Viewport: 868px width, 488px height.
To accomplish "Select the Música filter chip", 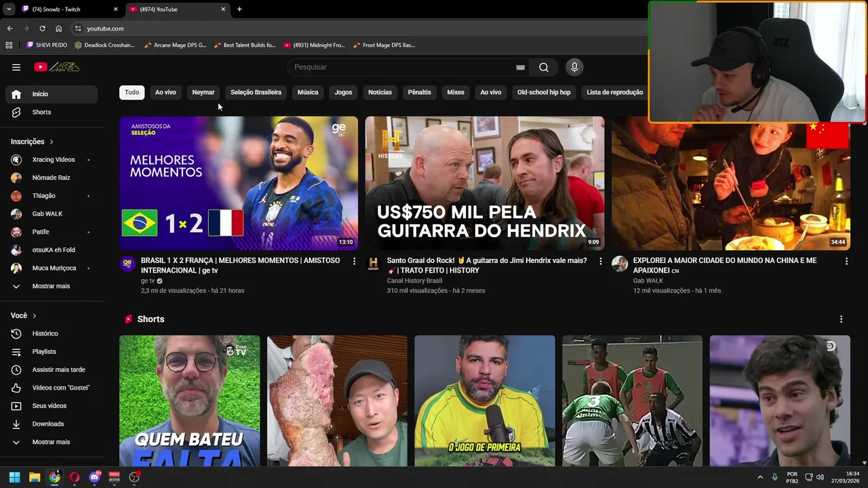I will [x=308, y=92].
